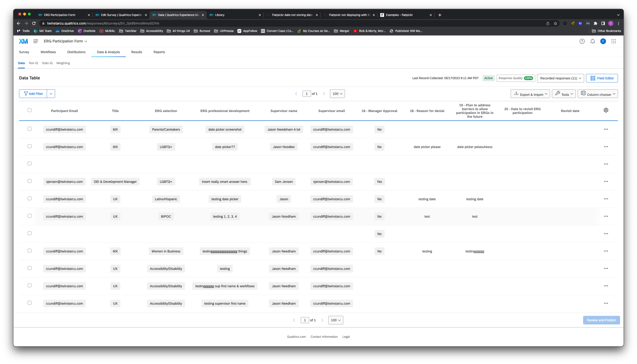Open the Legal footer link
Screen dimensions: 637x364
click(x=346, y=337)
